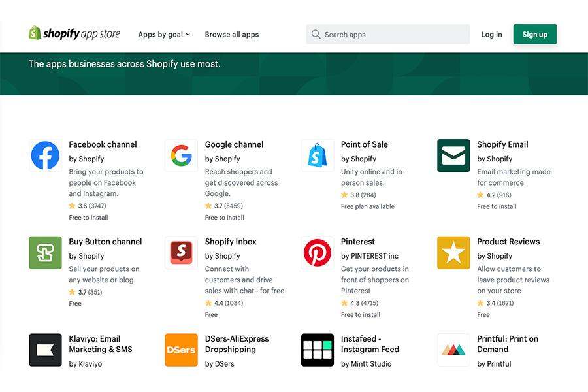Open Klaviyo: Email Marketing & SMS title
Image resolution: width=588 pixels, height=392 pixels.
point(101,344)
